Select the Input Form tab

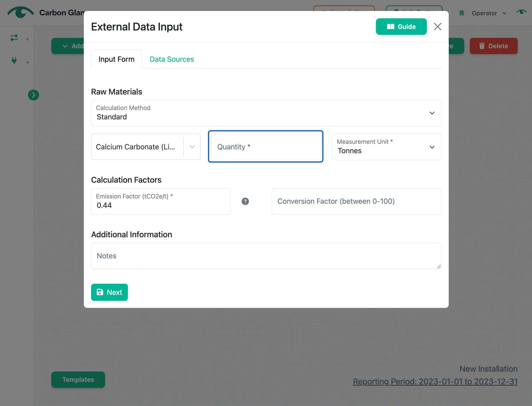pyautogui.click(x=117, y=59)
